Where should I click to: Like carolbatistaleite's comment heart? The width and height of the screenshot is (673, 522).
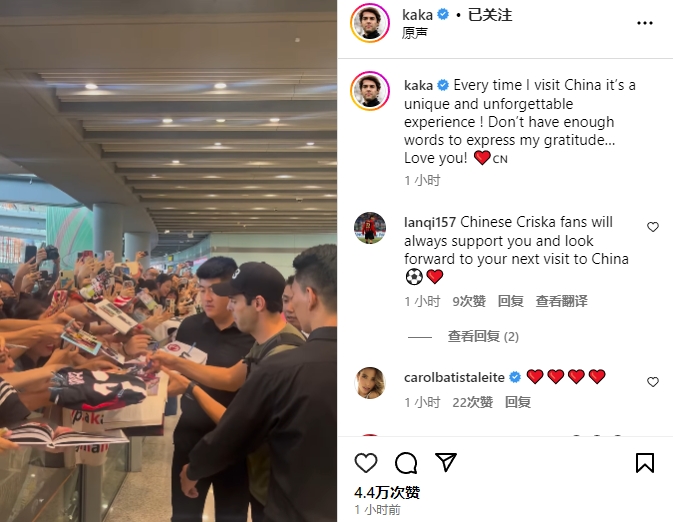(653, 382)
